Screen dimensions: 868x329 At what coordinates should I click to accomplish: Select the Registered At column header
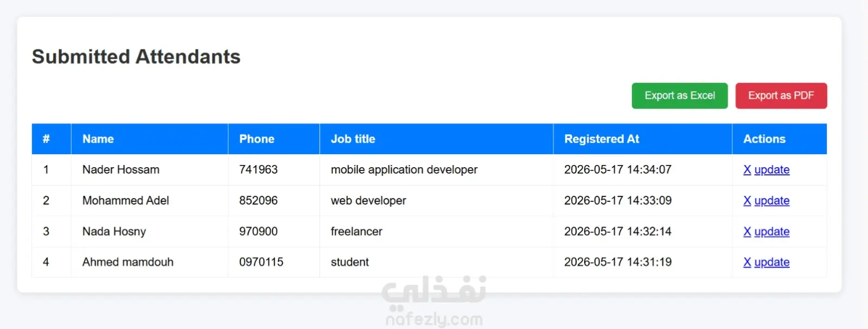coord(643,139)
